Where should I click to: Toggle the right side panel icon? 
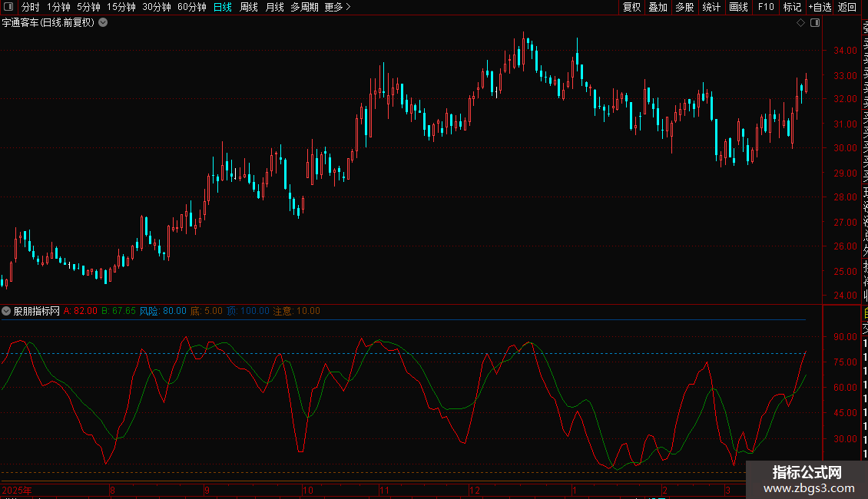tap(815, 23)
